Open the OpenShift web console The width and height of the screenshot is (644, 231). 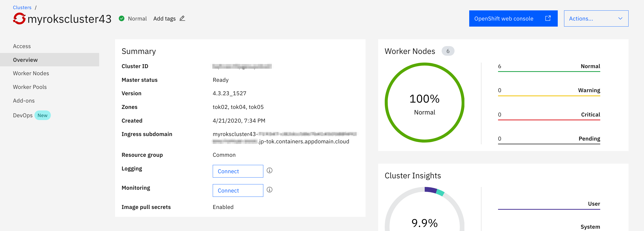pos(513,18)
